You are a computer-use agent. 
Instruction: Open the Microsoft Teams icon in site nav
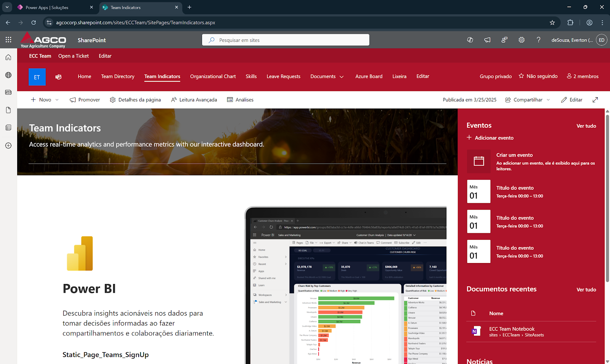(58, 77)
